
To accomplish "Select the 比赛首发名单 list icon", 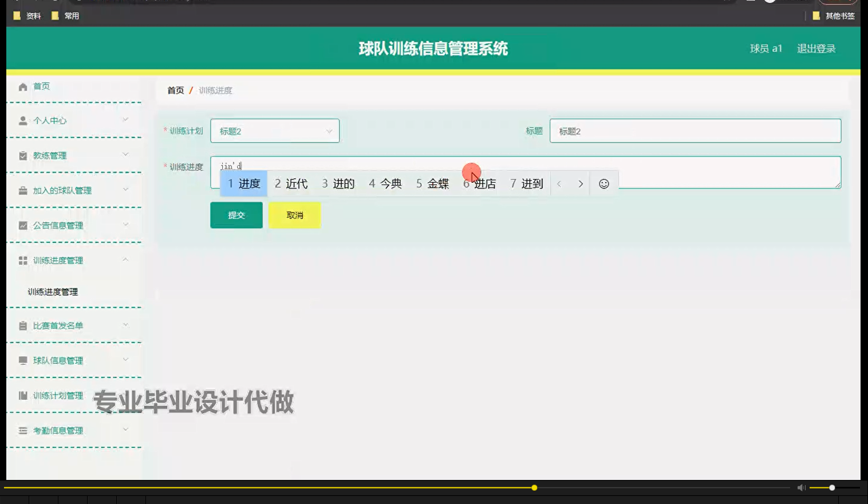I will coord(22,325).
